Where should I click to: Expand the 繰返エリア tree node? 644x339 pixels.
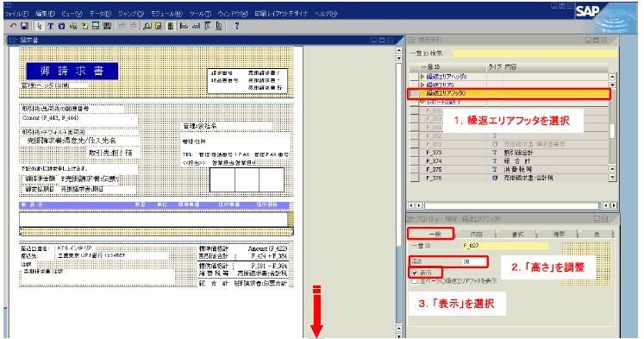(422, 85)
